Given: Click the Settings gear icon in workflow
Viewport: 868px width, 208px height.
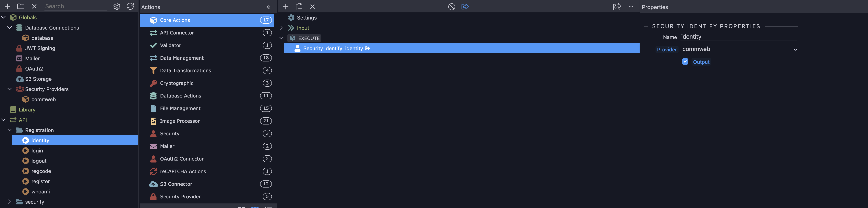Looking at the screenshot, I should pyautogui.click(x=291, y=18).
